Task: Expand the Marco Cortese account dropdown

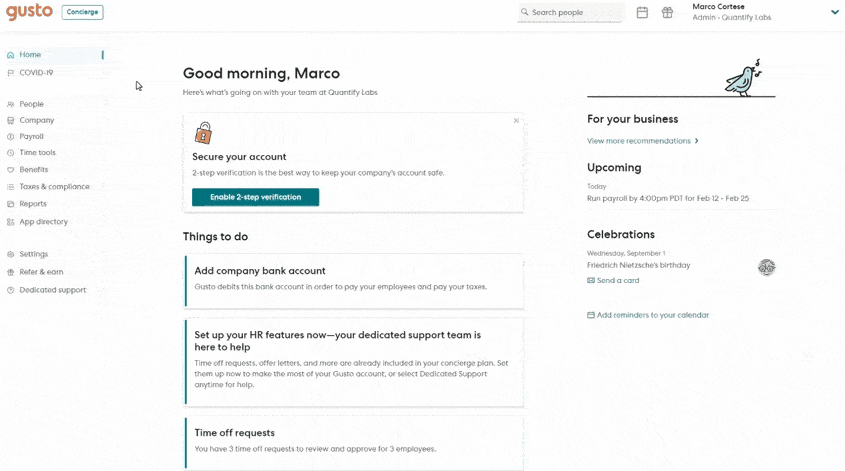Action: click(835, 12)
